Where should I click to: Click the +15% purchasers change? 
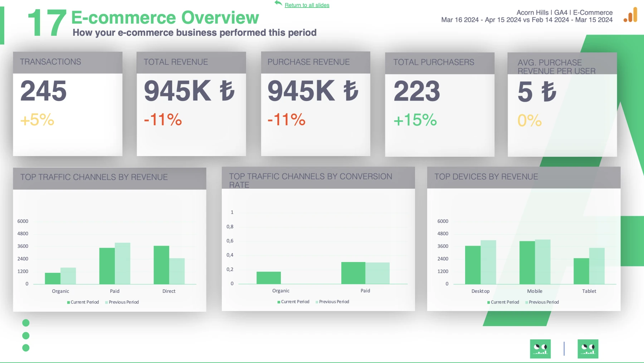pyautogui.click(x=415, y=120)
